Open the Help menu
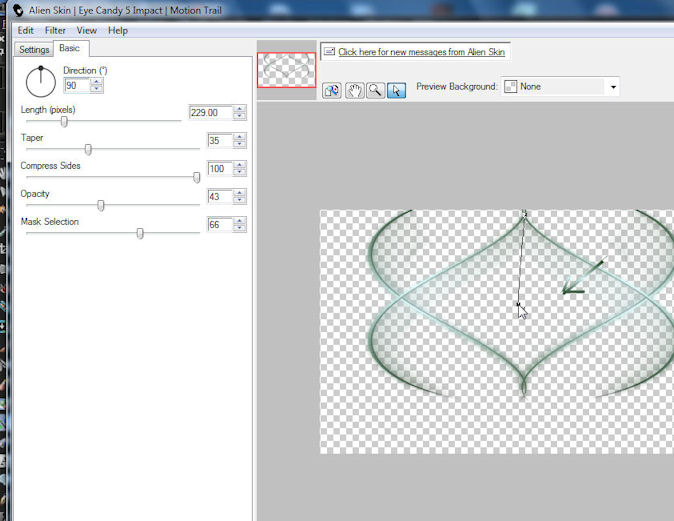The height and width of the screenshot is (521, 674). click(118, 31)
